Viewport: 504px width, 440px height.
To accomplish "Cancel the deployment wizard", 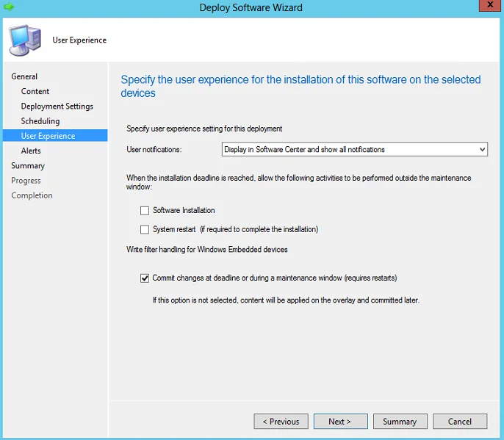I will click(x=460, y=422).
